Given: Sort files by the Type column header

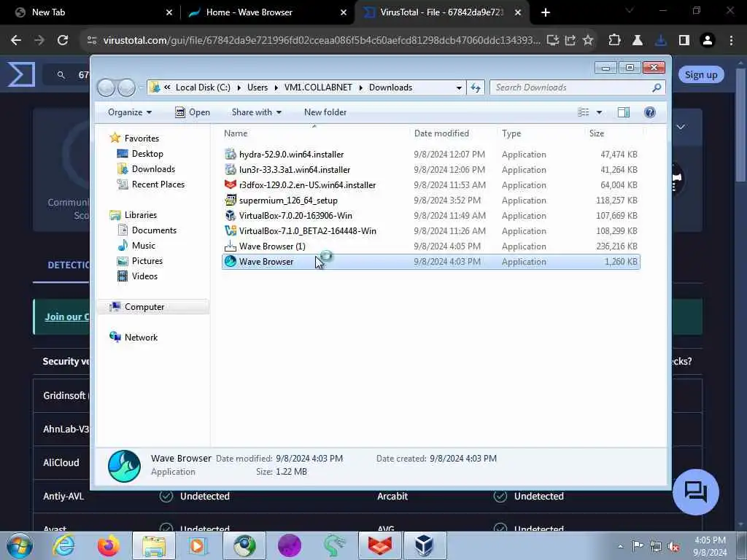Looking at the screenshot, I should 511,133.
